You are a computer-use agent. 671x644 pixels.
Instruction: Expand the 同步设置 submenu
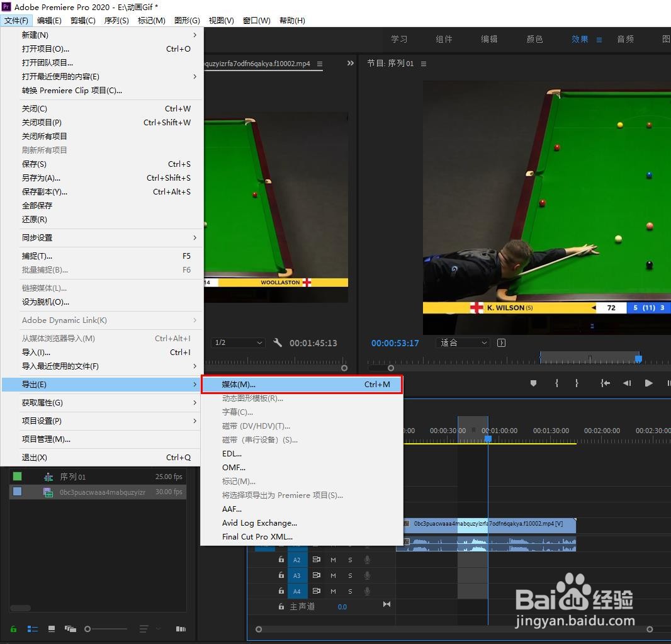pos(102,237)
